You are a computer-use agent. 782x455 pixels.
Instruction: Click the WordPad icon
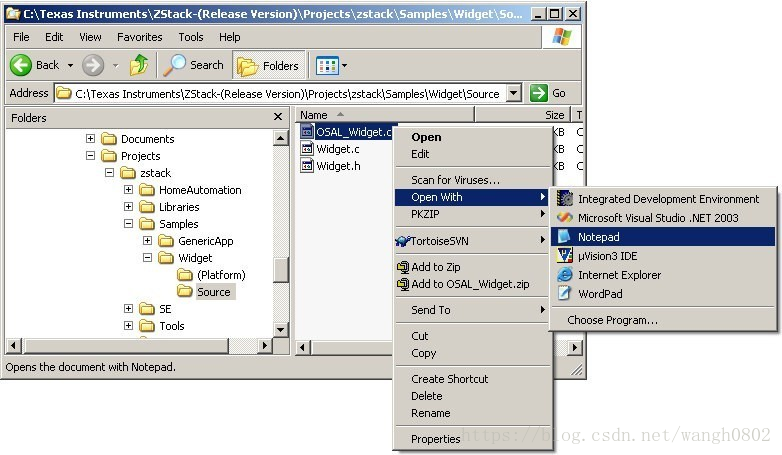565,293
